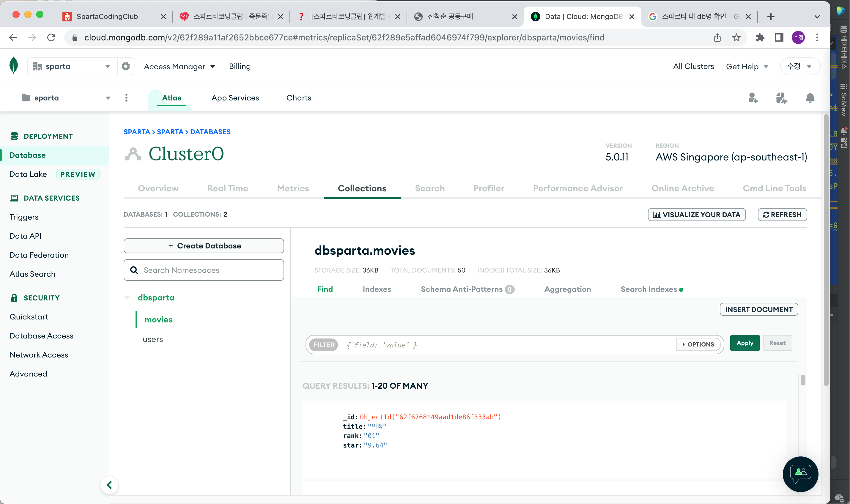This screenshot has width=850, height=504.
Task: Open the Chrome profile avatar
Action: coord(798,37)
